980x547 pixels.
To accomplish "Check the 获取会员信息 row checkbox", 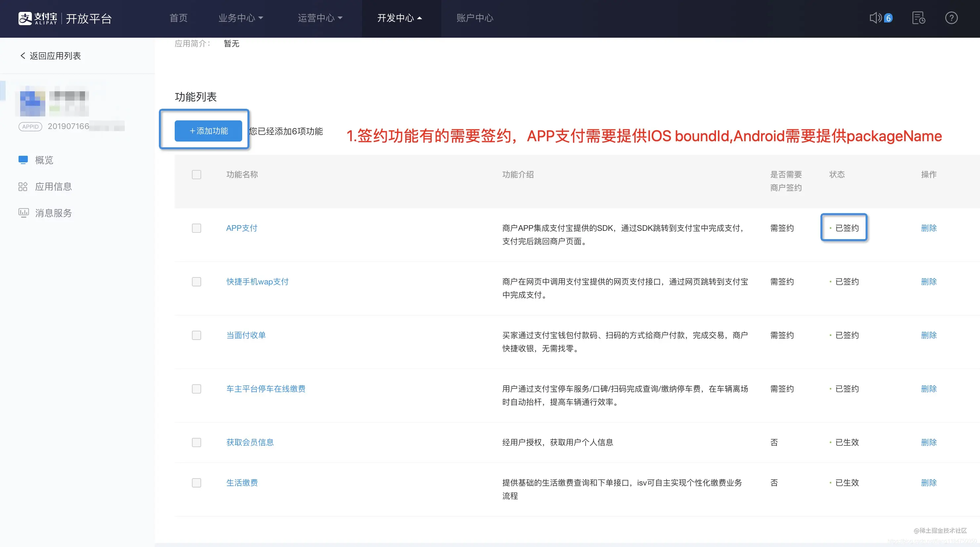I will point(196,443).
